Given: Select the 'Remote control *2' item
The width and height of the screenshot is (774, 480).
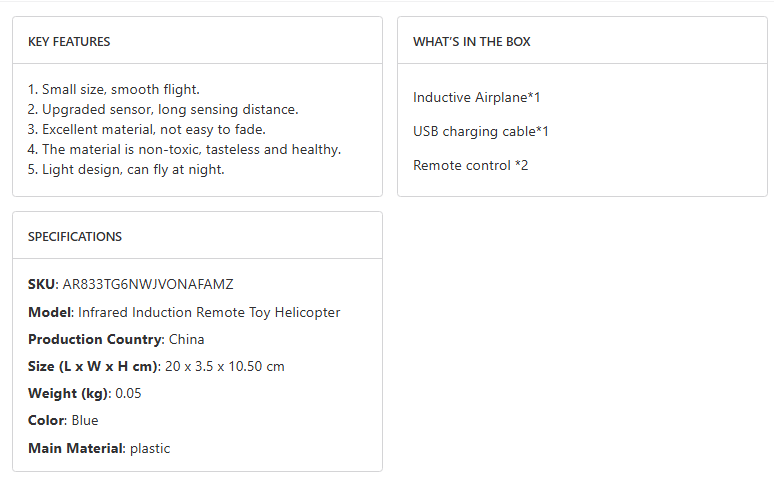Looking at the screenshot, I should (471, 165).
